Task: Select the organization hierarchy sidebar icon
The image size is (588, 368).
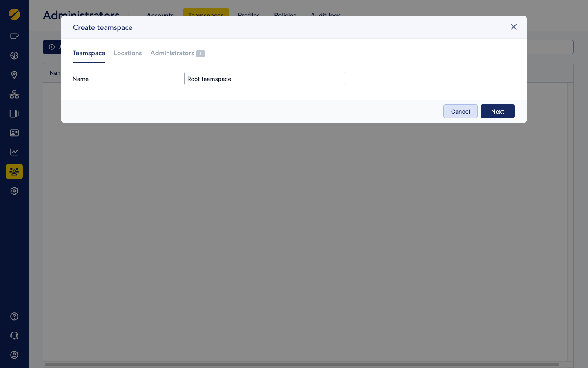Action: (x=14, y=94)
